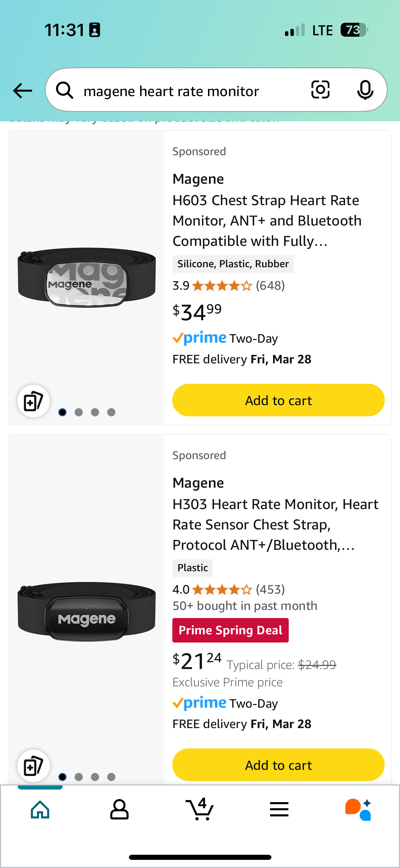The height and width of the screenshot is (868, 400).
Task: Add the H603 Chest Strap to cart
Action: 278,400
